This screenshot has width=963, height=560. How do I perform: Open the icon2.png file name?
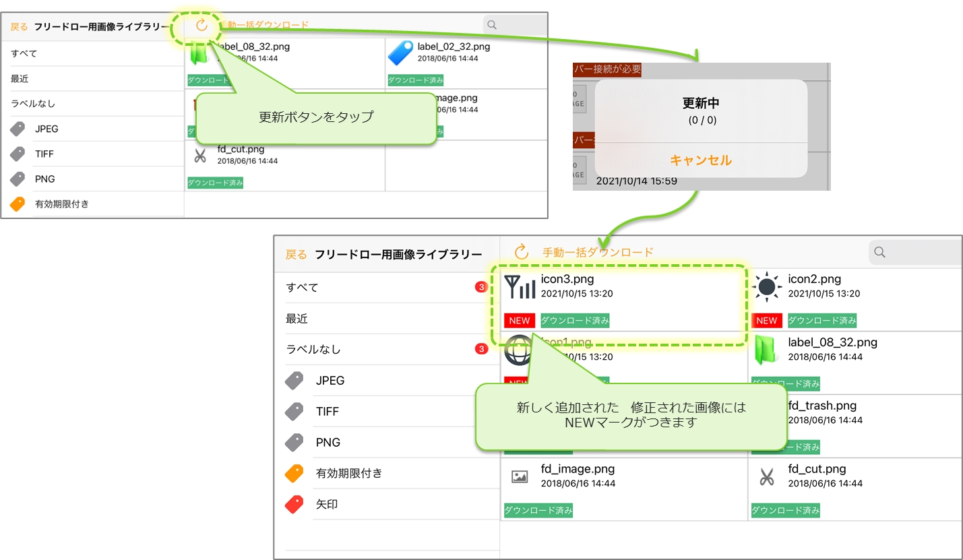click(x=815, y=279)
